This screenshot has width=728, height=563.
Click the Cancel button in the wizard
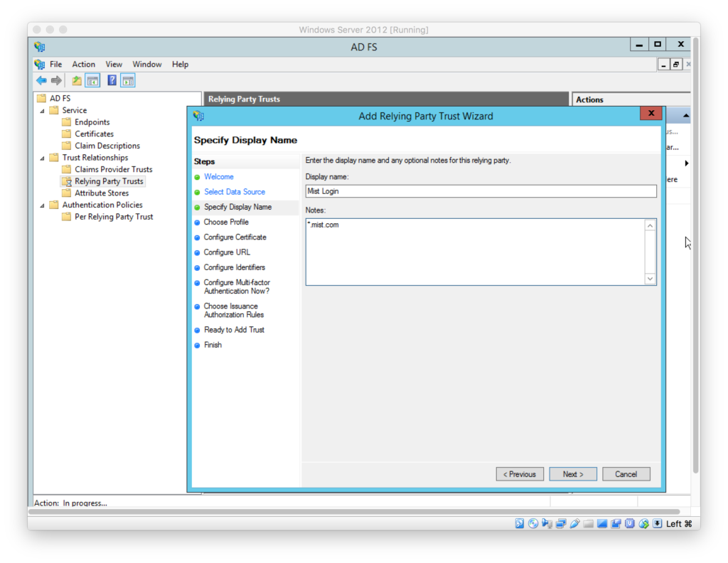pyautogui.click(x=626, y=473)
